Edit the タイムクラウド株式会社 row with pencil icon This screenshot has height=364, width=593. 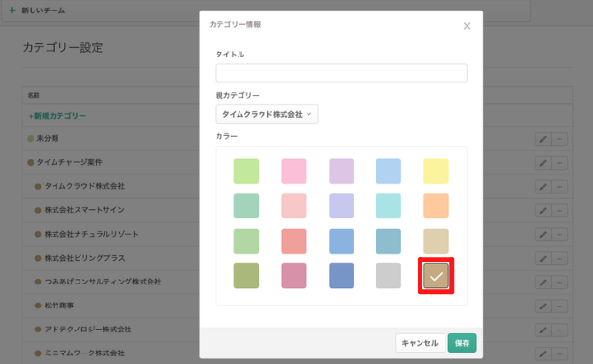coord(543,187)
